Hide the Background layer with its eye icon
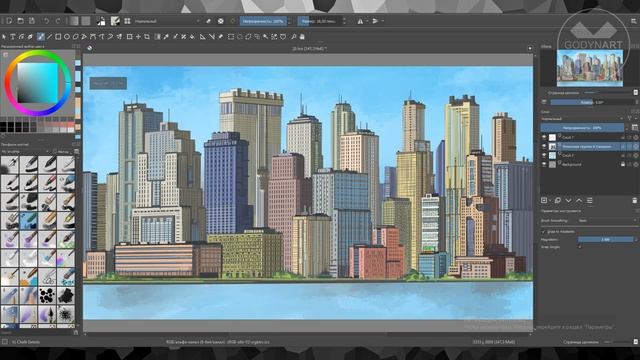The width and height of the screenshot is (640, 360). (544, 164)
